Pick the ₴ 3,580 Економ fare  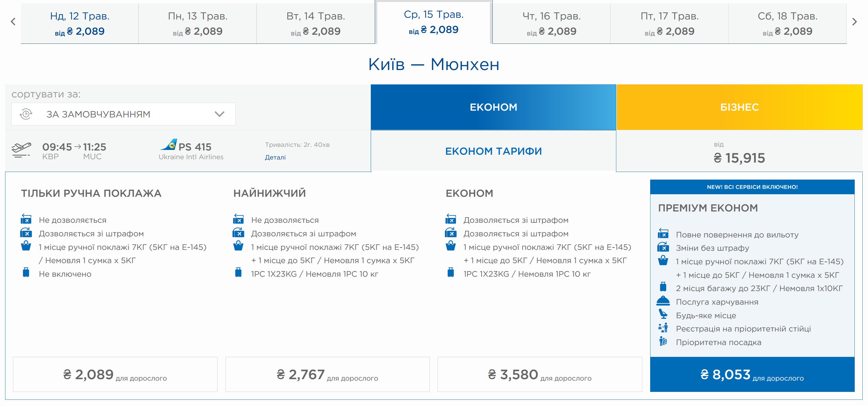click(540, 374)
